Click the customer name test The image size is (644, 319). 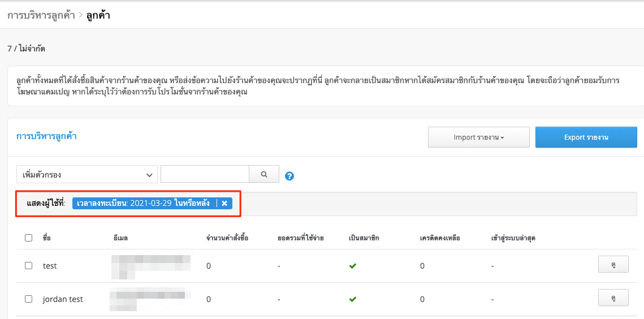50,266
